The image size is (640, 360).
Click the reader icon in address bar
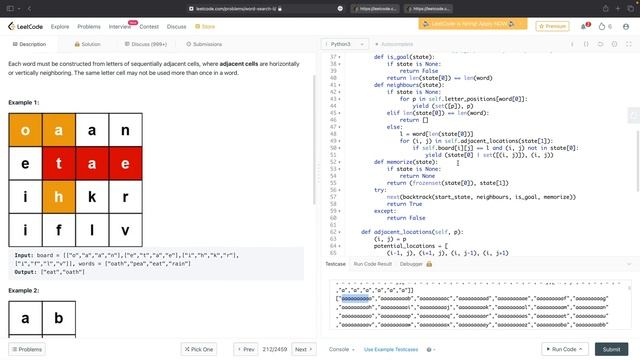pyautogui.click(x=340, y=9)
